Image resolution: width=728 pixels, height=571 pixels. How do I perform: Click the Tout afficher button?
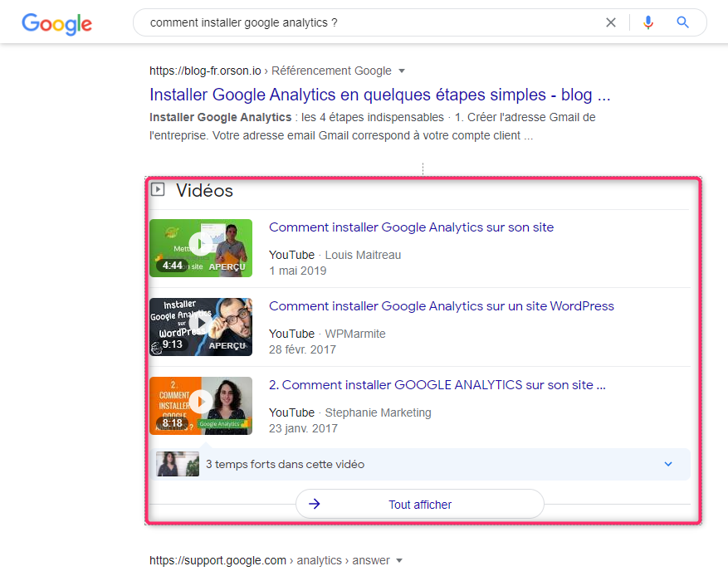tap(420, 504)
